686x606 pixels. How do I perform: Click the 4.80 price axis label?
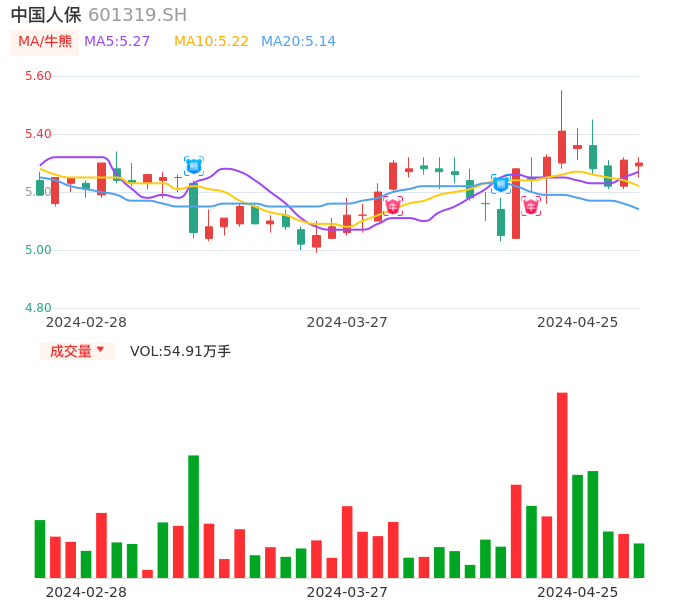point(38,308)
